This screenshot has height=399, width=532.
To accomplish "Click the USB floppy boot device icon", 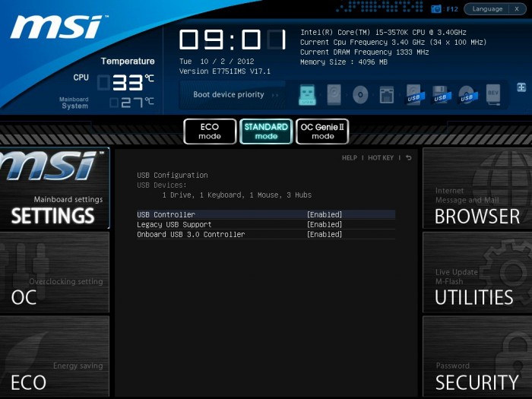I will [x=440, y=95].
